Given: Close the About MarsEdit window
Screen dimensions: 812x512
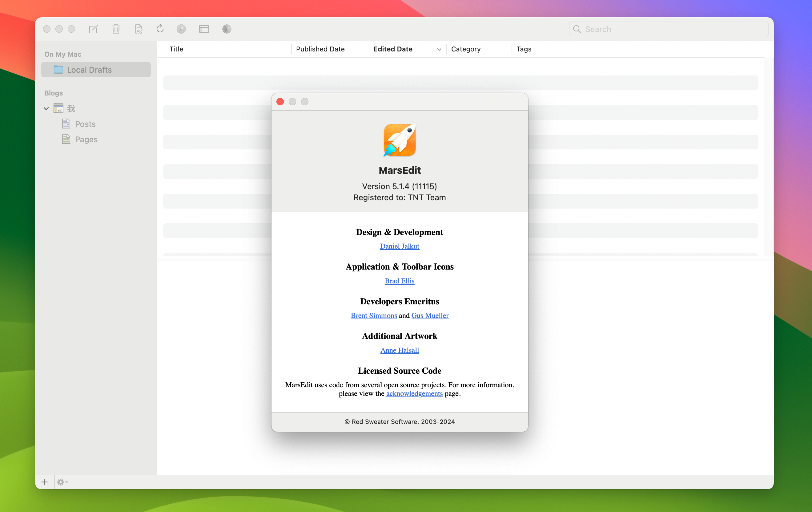Looking at the screenshot, I should 280,102.
